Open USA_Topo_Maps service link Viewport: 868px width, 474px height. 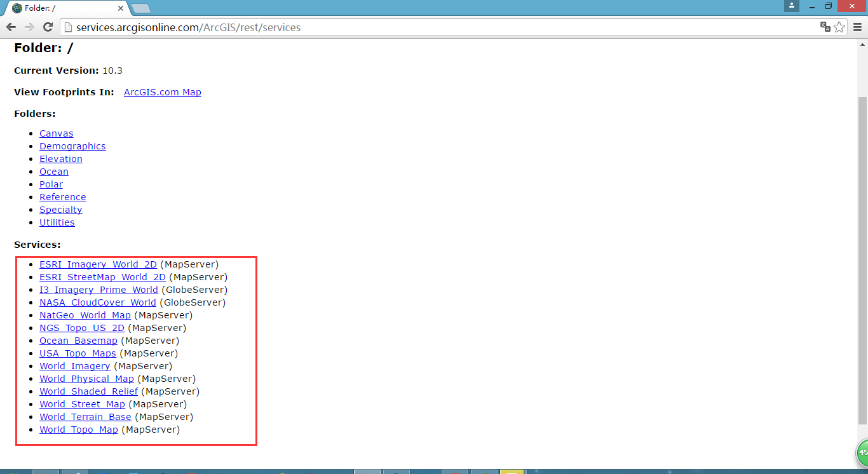click(x=78, y=353)
